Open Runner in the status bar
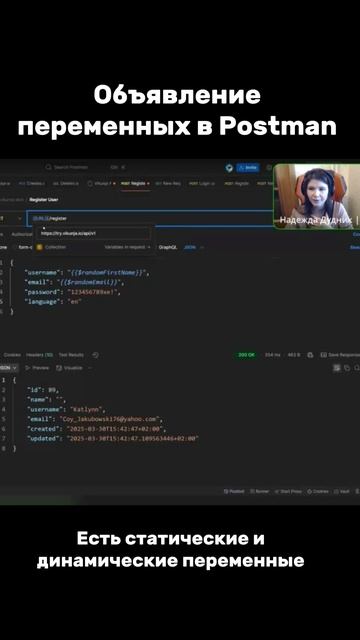The width and height of the screenshot is (360, 640). tap(260, 491)
